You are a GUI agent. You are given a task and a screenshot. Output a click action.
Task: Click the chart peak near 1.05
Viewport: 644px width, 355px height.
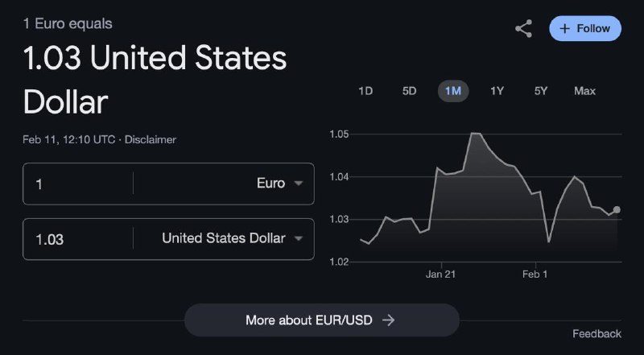474,133
